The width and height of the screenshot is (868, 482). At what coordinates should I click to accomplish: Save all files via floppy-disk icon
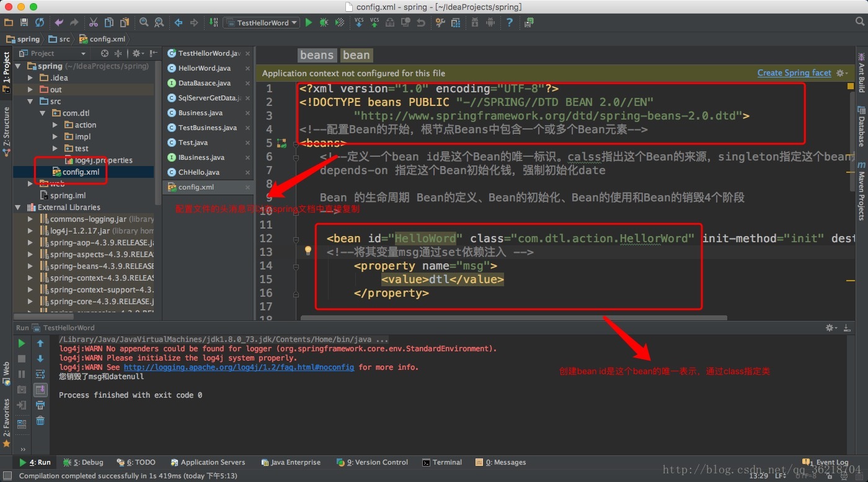point(24,22)
